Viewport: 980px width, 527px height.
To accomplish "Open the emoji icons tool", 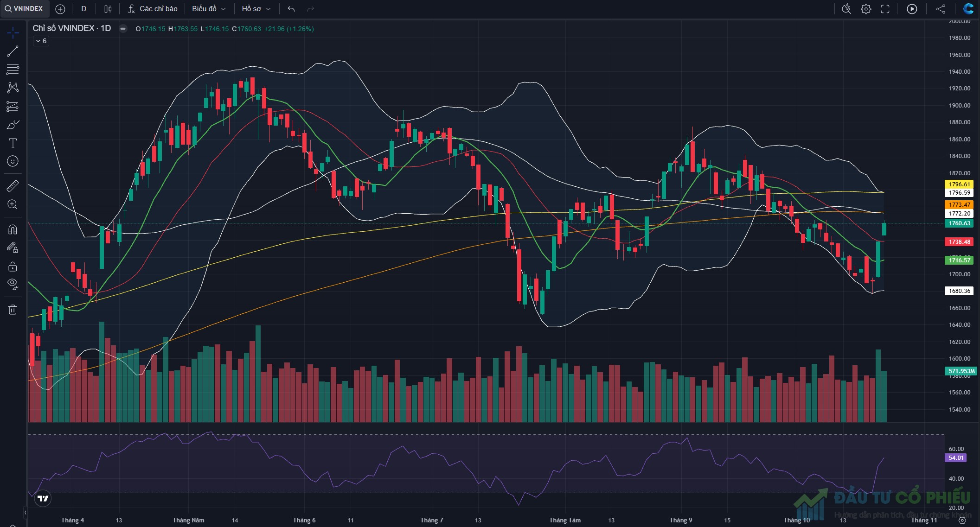I will 13,161.
